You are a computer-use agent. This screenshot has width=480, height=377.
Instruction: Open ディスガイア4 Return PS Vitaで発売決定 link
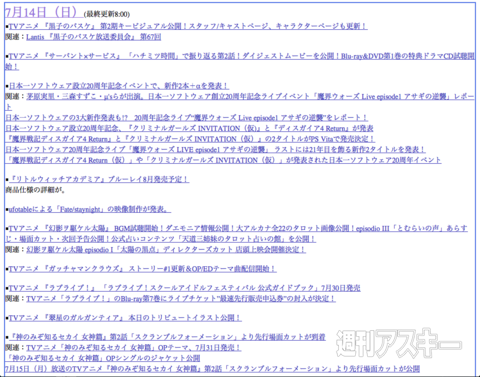coord(190,139)
